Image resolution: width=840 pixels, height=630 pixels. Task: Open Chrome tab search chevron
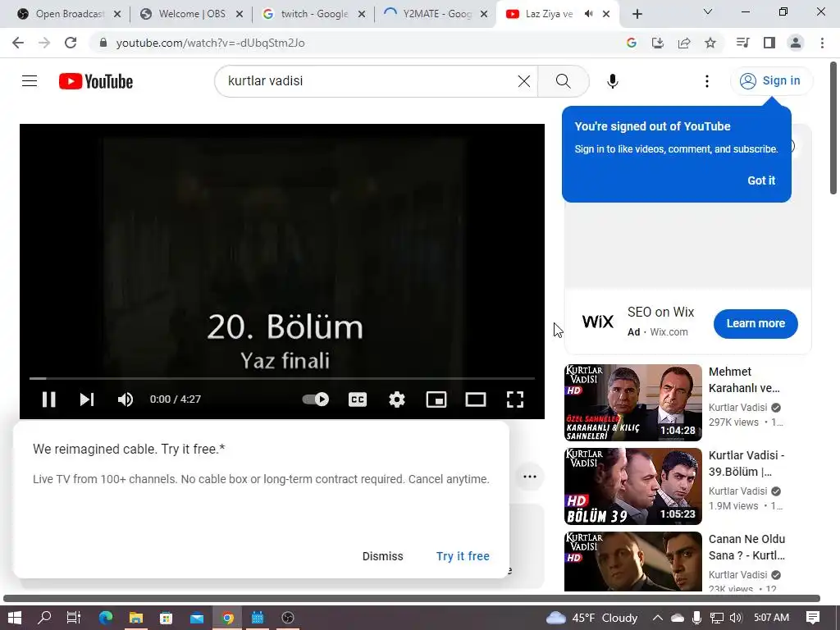(x=707, y=11)
